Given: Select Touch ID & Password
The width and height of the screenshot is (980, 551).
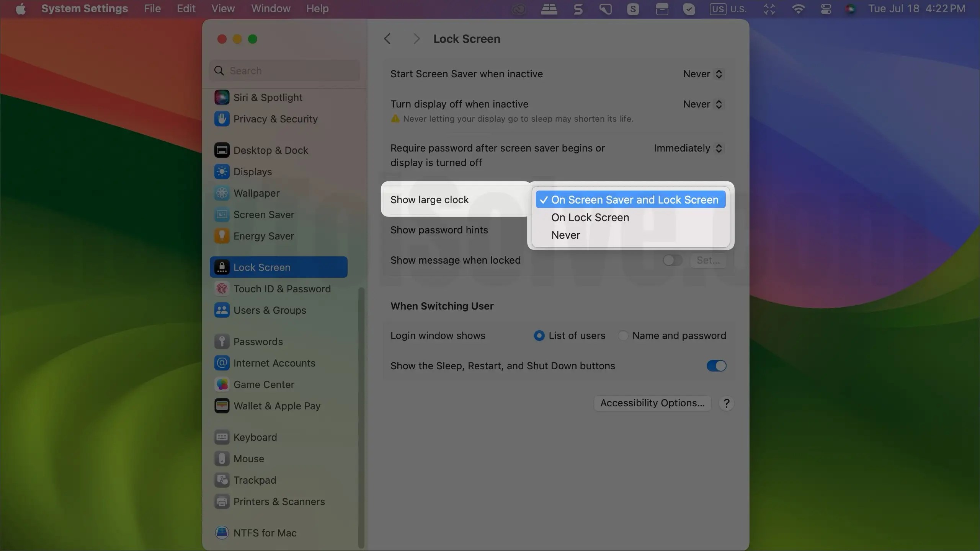Looking at the screenshot, I should tap(282, 289).
